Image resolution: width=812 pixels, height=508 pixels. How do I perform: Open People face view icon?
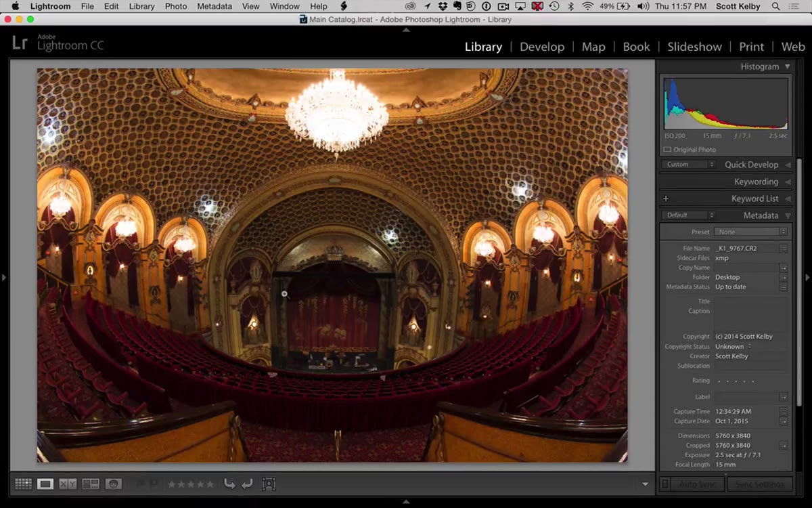pos(114,484)
